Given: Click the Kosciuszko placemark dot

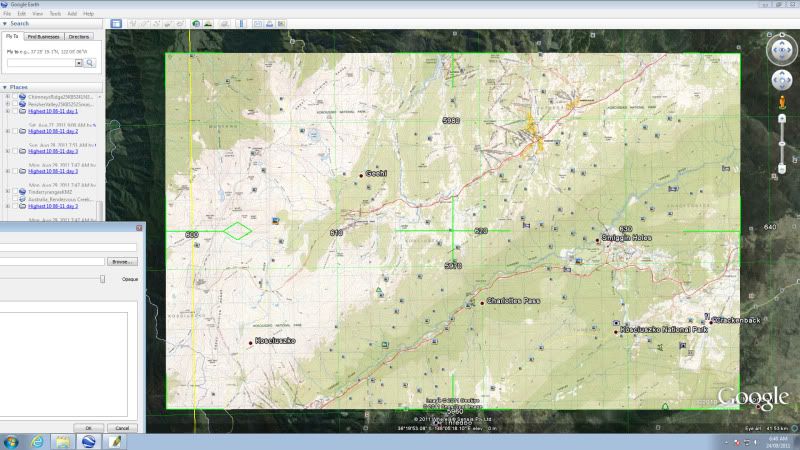Looking at the screenshot, I should click(x=251, y=343).
